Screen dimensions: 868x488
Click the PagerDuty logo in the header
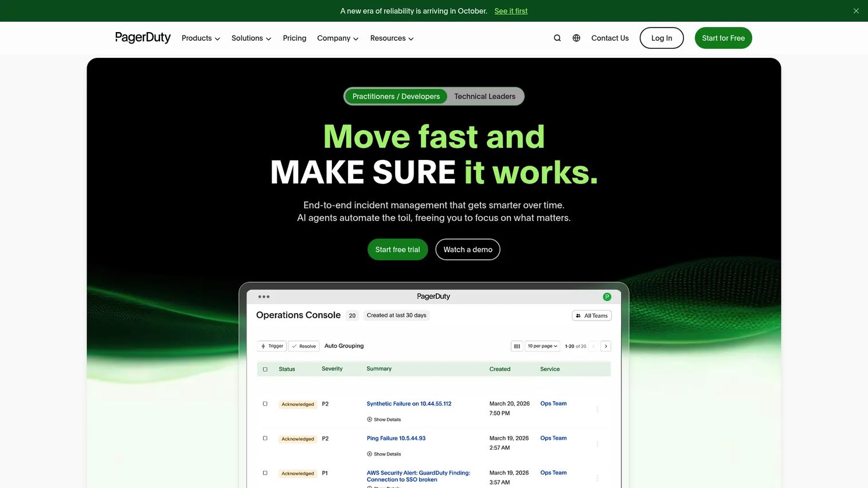[x=143, y=37]
